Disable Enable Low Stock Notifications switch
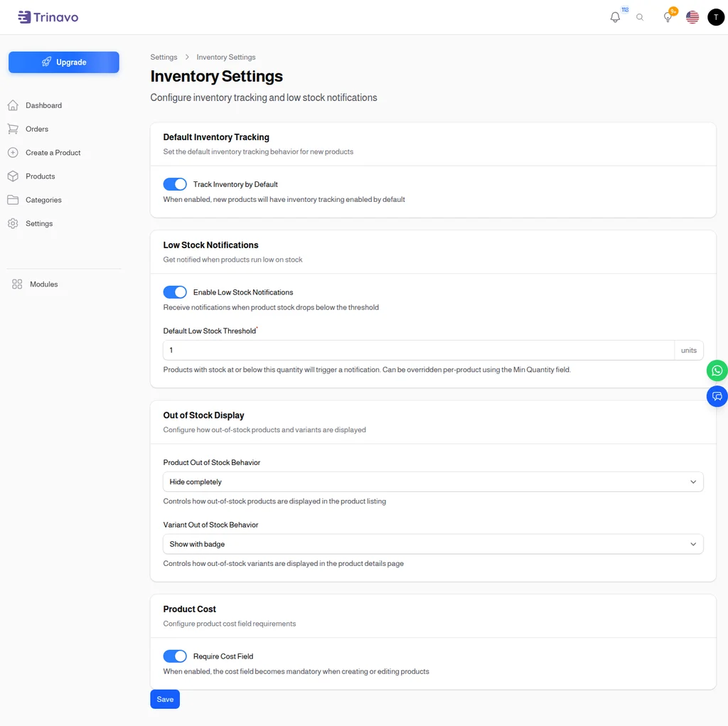 point(175,292)
